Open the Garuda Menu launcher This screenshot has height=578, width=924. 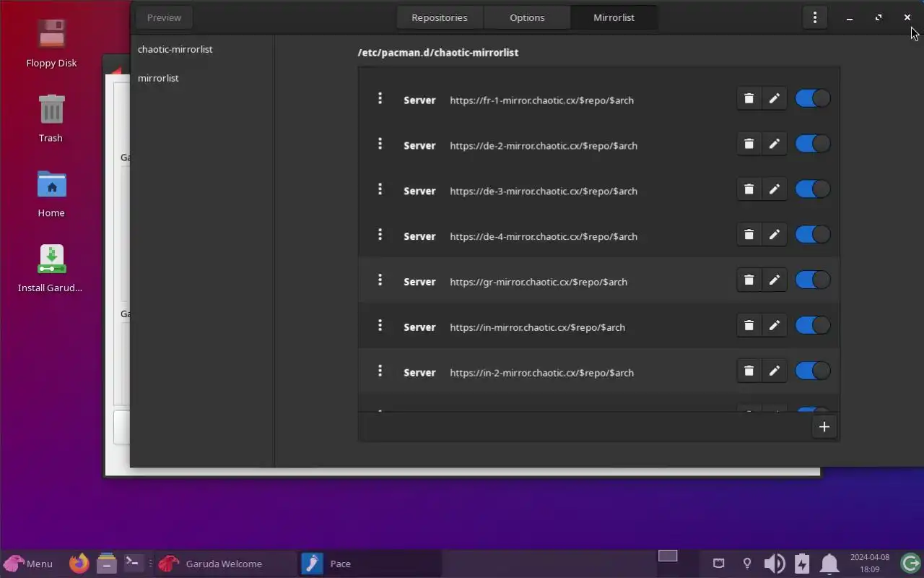click(28, 564)
